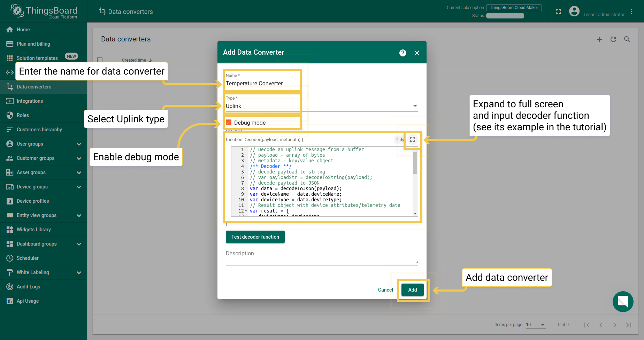Expand Device groups chevron
The image size is (644, 340).
(79, 187)
